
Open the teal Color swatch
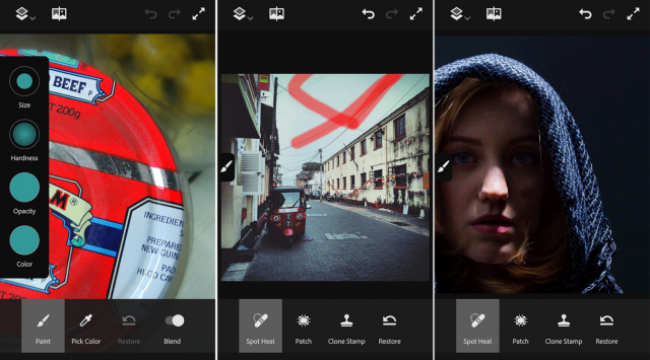[24, 240]
